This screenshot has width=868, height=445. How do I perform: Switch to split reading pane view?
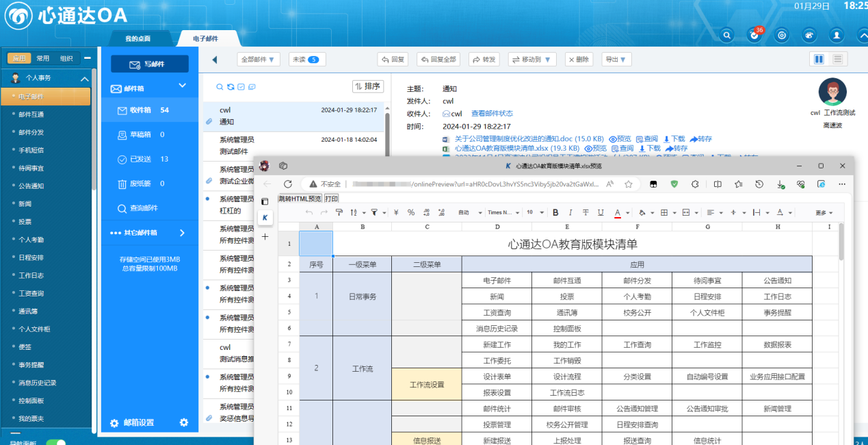pyautogui.click(x=819, y=59)
